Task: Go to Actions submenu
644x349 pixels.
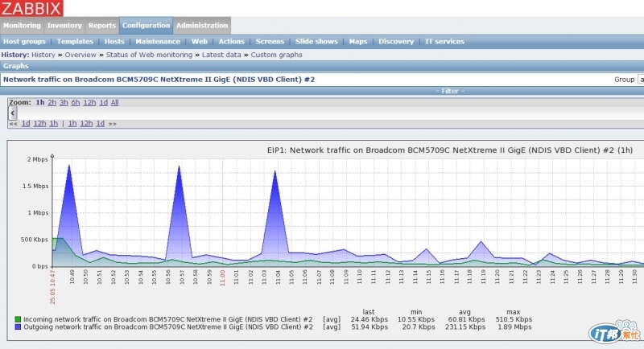Action: pos(231,42)
